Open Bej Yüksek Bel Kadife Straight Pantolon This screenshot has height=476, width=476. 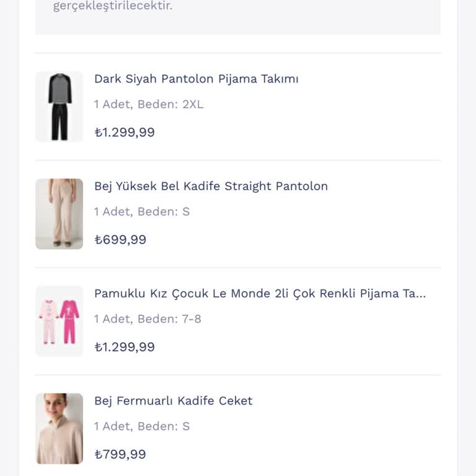point(211,186)
